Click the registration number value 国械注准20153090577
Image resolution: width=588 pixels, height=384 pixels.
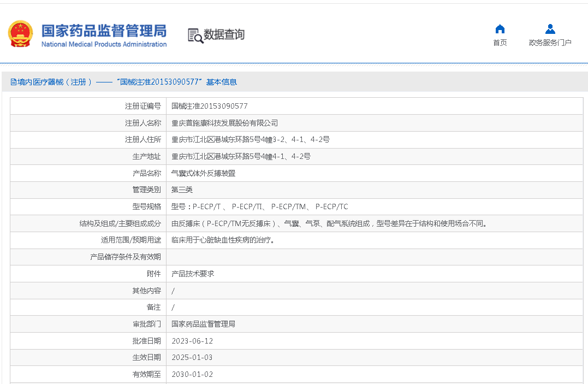point(209,106)
